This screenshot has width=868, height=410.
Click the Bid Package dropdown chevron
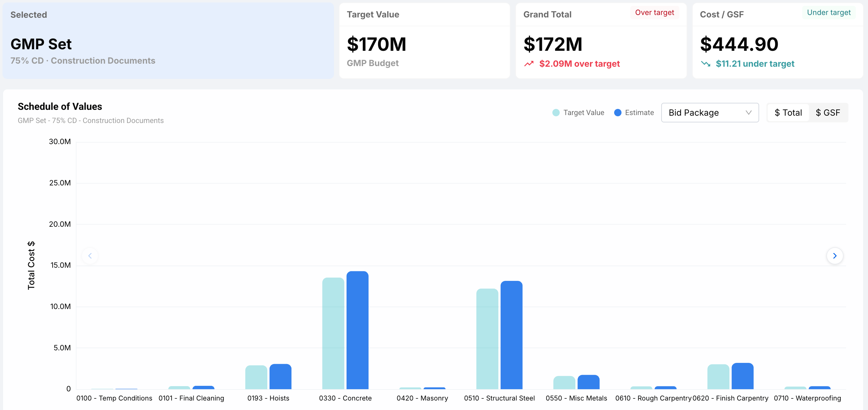point(748,113)
